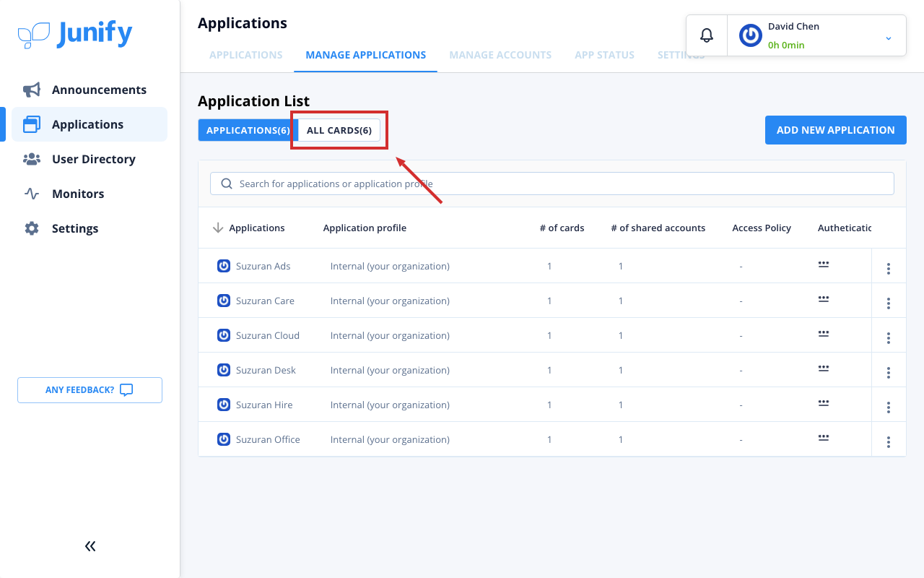Expand the David Chen account dropdown
Viewport: 924px width, 578px height.
point(889,38)
